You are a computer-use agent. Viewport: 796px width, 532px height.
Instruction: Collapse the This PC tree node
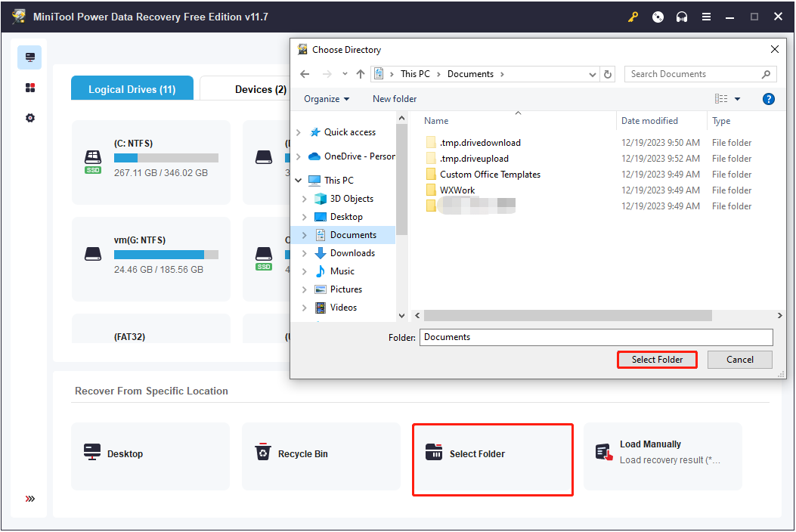click(299, 180)
